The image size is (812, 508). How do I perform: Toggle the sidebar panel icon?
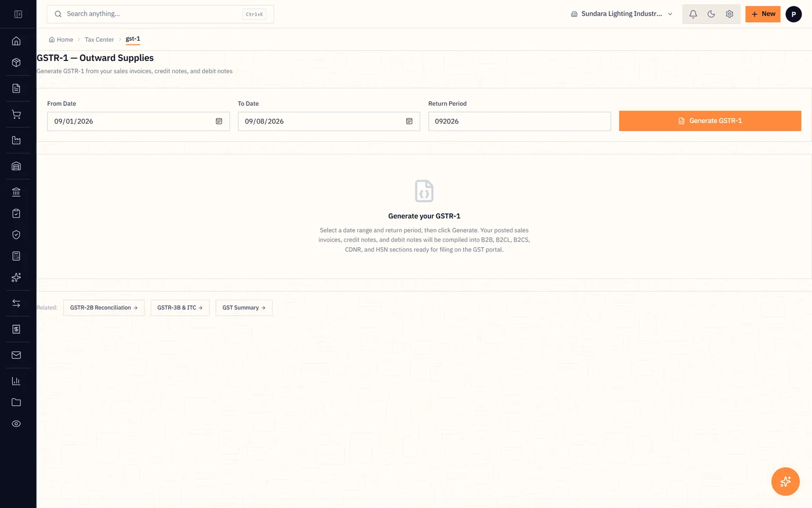click(x=18, y=14)
